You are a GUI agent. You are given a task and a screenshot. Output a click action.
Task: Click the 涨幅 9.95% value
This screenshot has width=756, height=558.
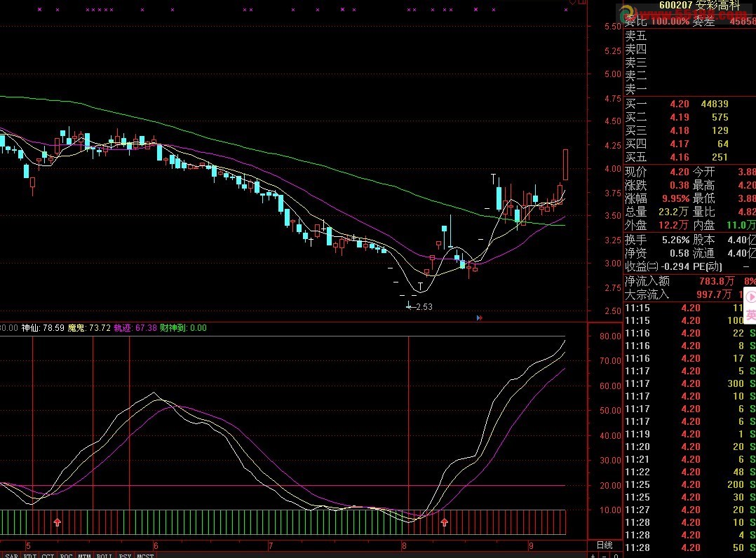click(x=675, y=198)
